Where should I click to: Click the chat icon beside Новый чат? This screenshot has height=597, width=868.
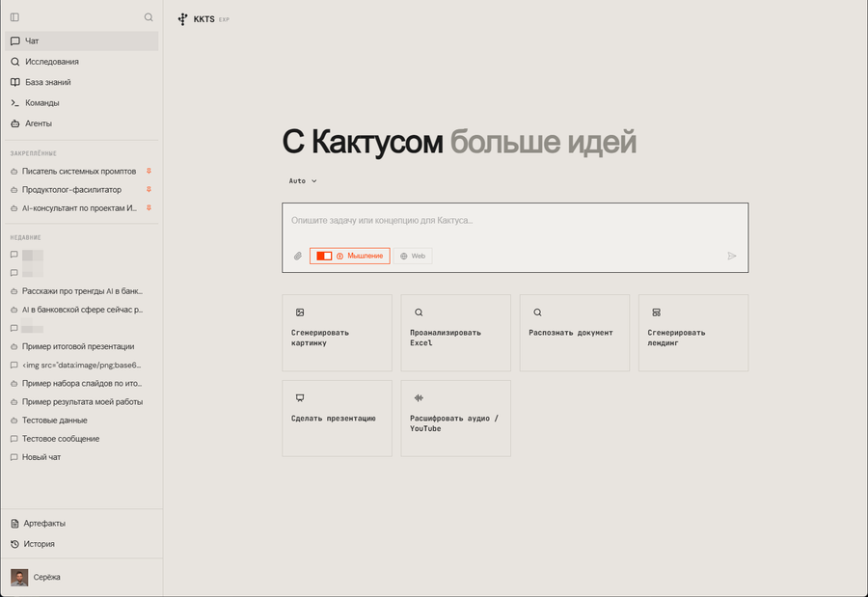(14, 457)
